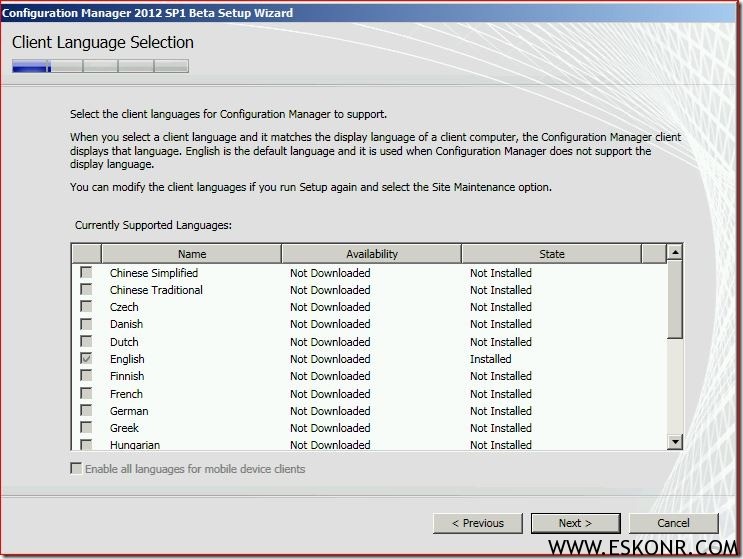Toggle the English language checkbox
Viewport: 743px width, 559px height.
click(x=86, y=359)
